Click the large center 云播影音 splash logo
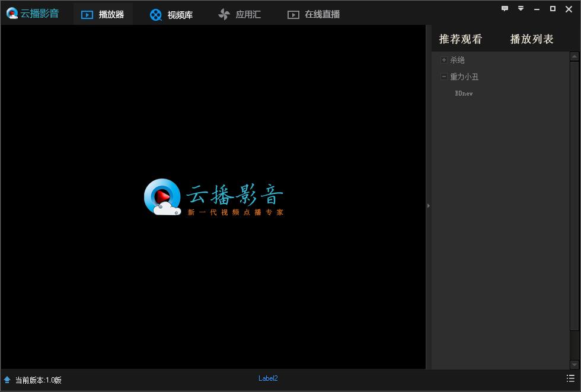The width and height of the screenshot is (581, 392). [x=213, y=197]
